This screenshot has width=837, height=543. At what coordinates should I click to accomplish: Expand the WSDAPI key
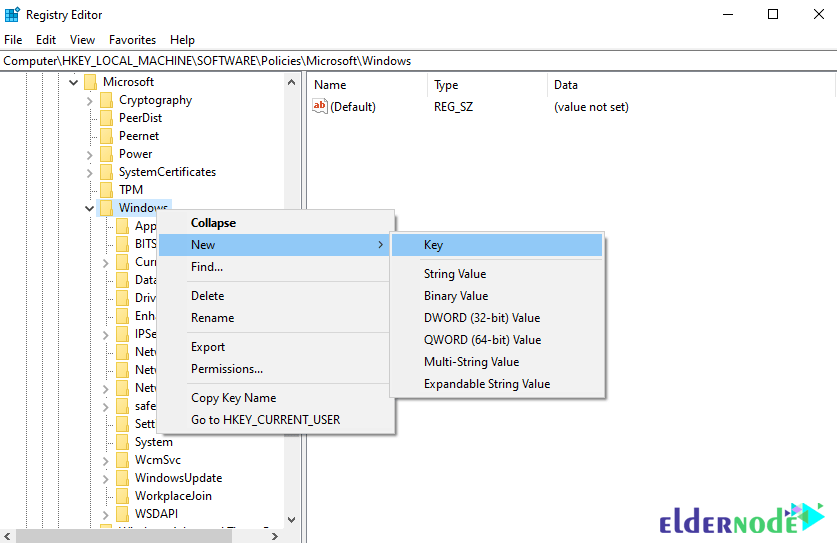point(106,515)
